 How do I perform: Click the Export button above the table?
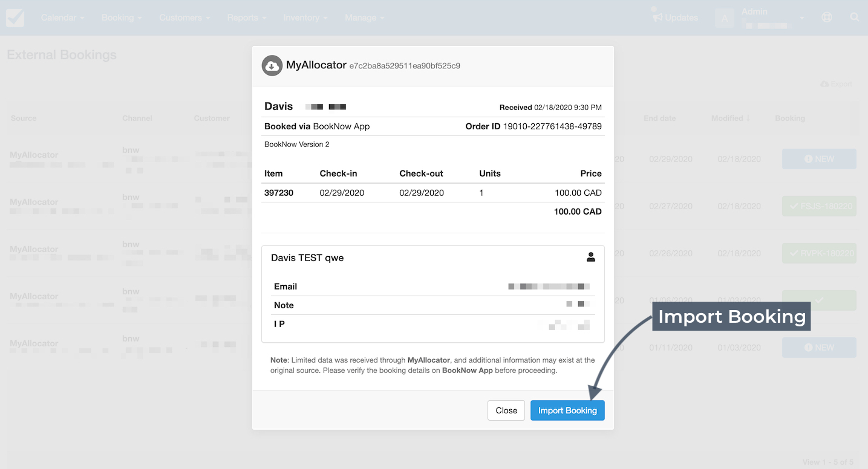point(837,84)
